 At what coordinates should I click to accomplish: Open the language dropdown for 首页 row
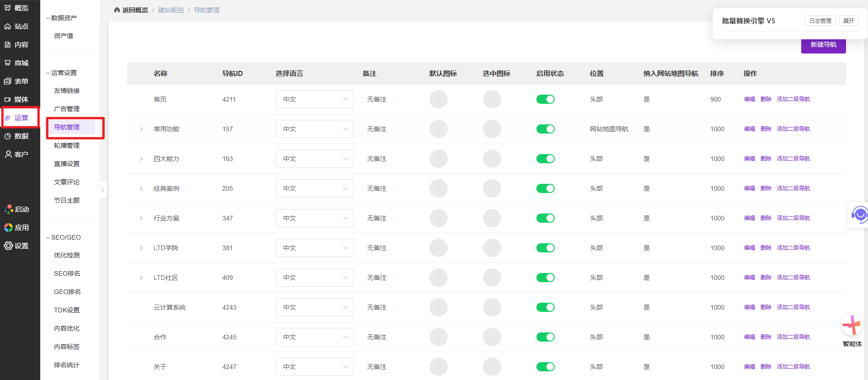click(x=314, y=99)
